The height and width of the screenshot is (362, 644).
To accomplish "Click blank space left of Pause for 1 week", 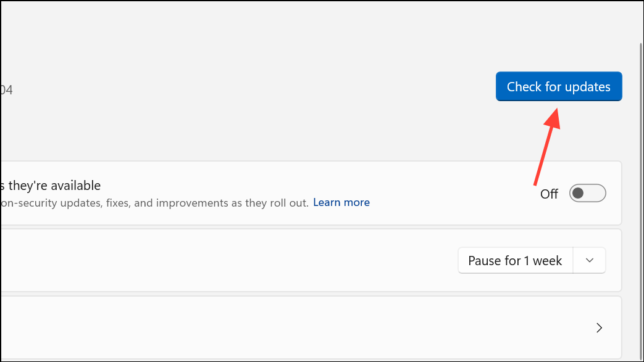I will click(247, 261).
